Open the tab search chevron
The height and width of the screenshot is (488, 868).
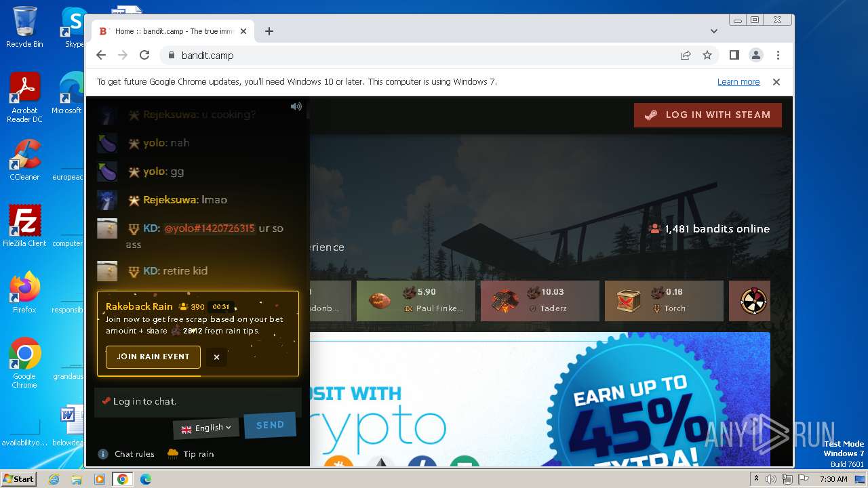click(x=714, y=31)
